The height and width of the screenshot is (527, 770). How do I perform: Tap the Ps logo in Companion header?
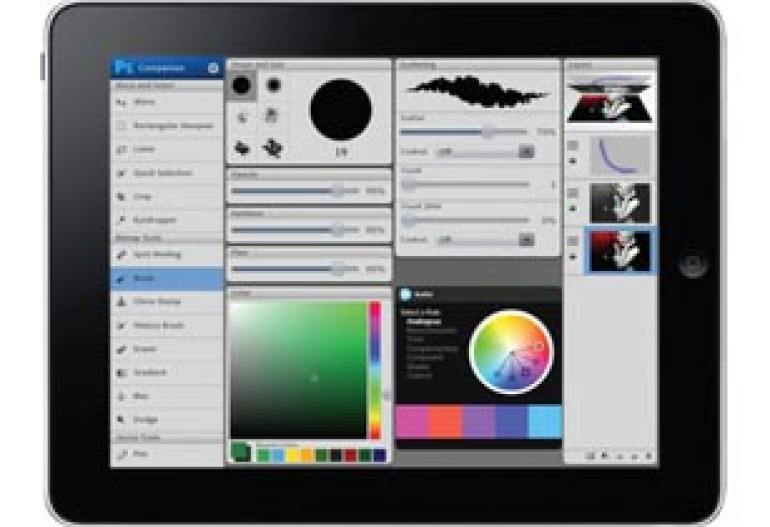click(x=123, y=67)
